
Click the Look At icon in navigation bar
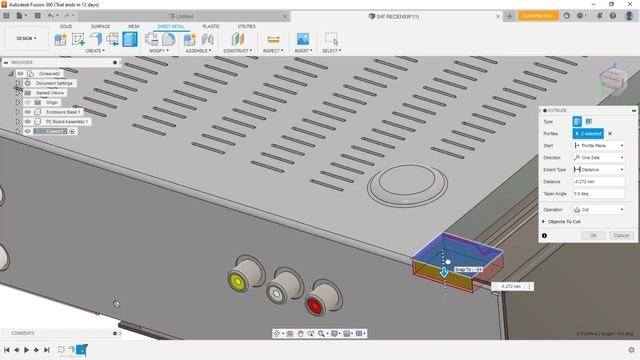(x=290, y=333)
